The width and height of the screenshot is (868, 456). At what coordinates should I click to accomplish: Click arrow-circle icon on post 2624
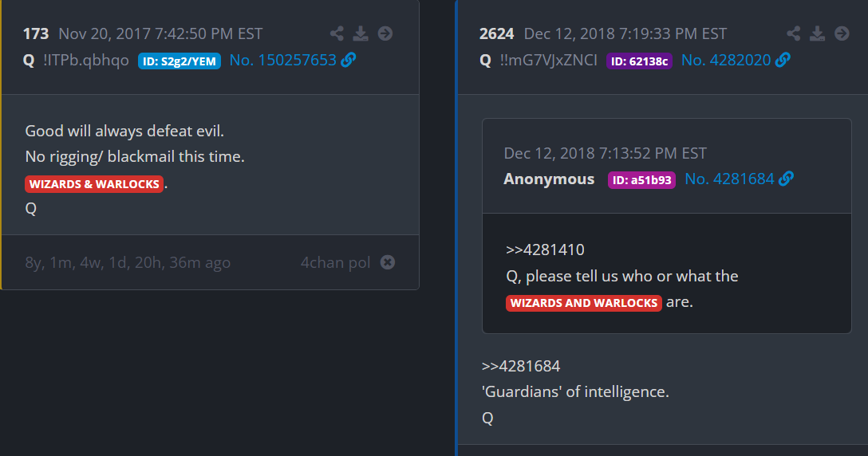point(842,33)
